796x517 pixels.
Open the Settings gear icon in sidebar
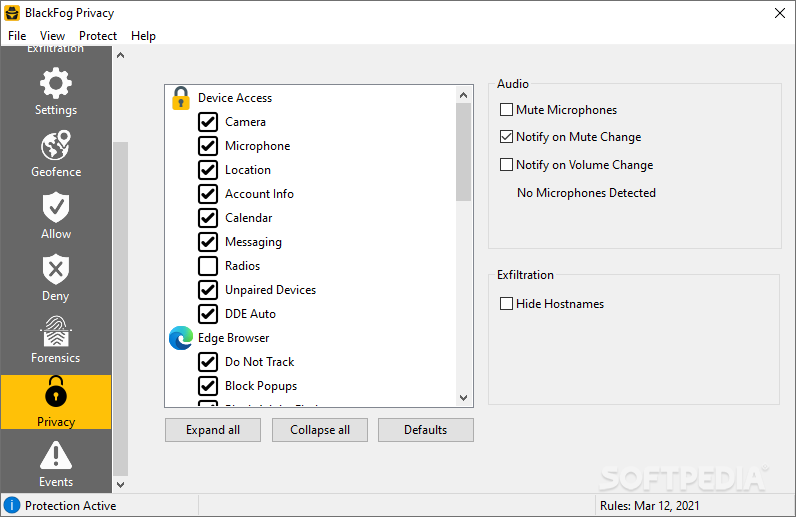(56, 83)
